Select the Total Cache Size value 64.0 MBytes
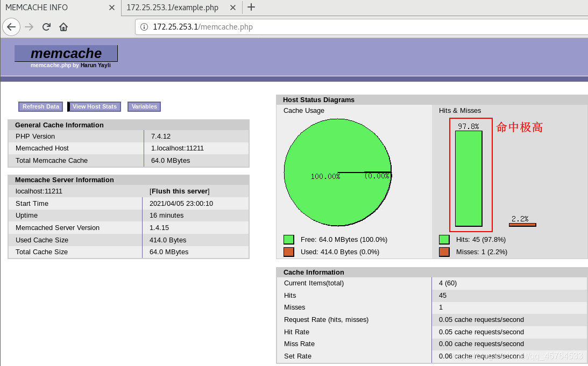This screenshot has height=366, width=588. tap(169, 252)
